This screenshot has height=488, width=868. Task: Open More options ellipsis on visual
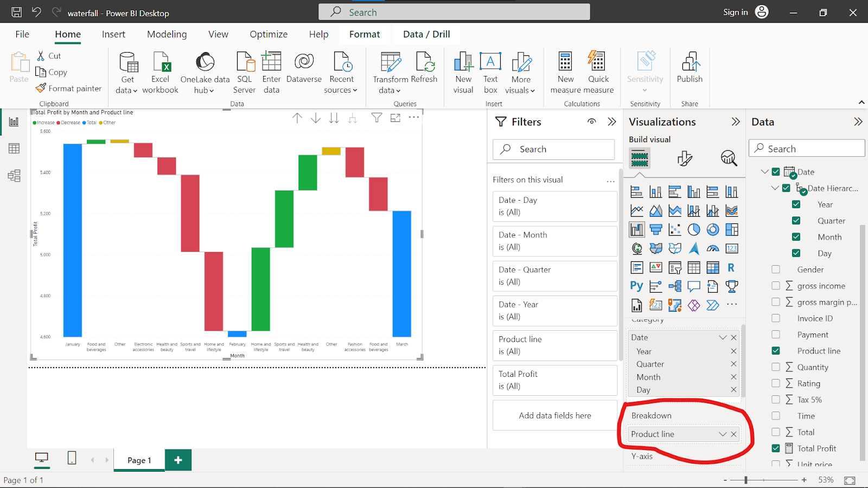pyautogui.click(x=414, y=118)
